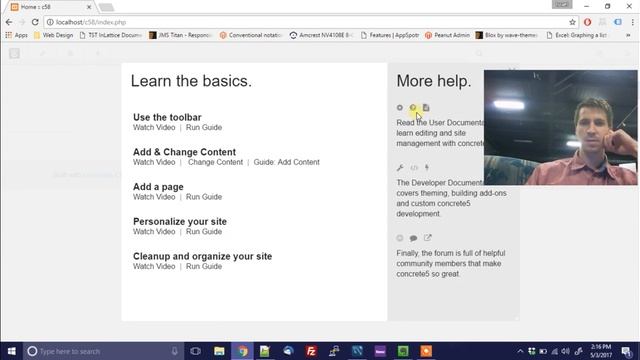Click Run Guide under Use the toolbar
Image resolution: width=640 pixels, height=360 pixels.
coord(204,127)
